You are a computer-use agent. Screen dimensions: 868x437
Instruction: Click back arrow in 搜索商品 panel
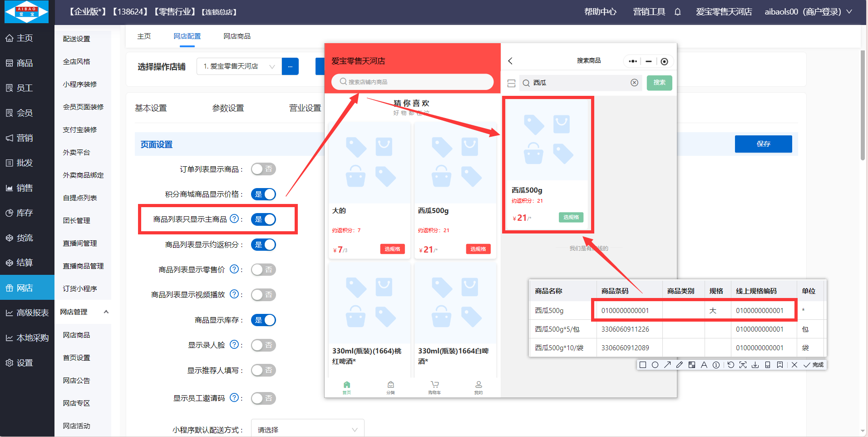click(510, 61)
